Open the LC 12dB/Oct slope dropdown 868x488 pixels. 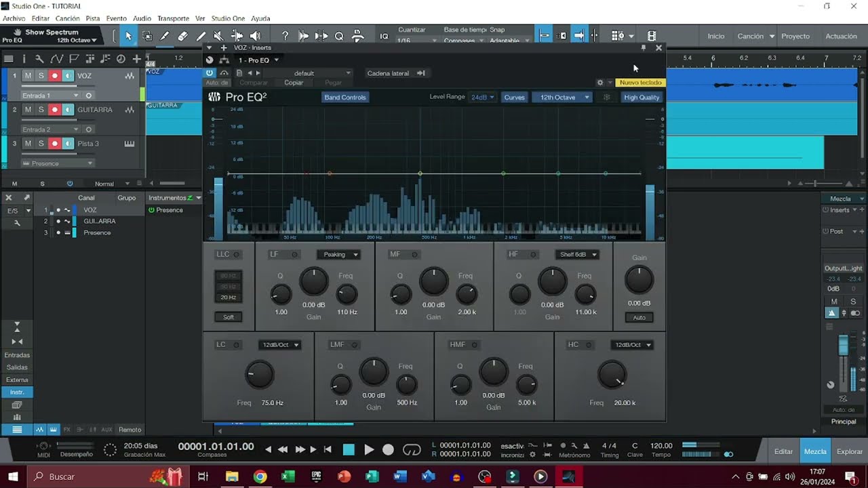click(280, 345)
